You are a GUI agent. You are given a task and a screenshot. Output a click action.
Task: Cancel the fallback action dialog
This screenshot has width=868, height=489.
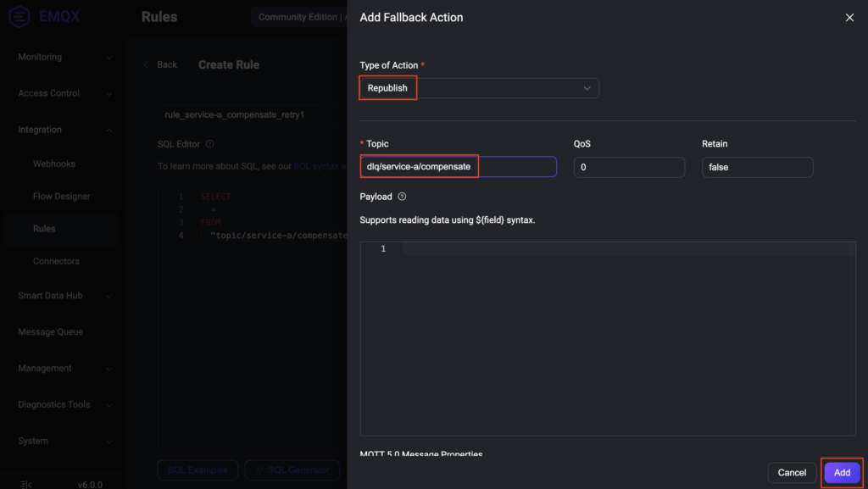pyautogui.click(x=792, y=472)
